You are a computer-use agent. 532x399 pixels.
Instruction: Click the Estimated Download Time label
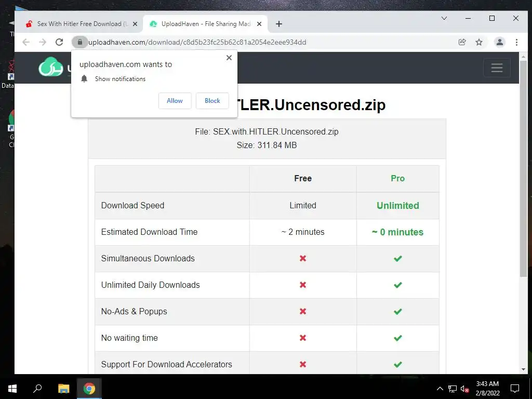149,232
